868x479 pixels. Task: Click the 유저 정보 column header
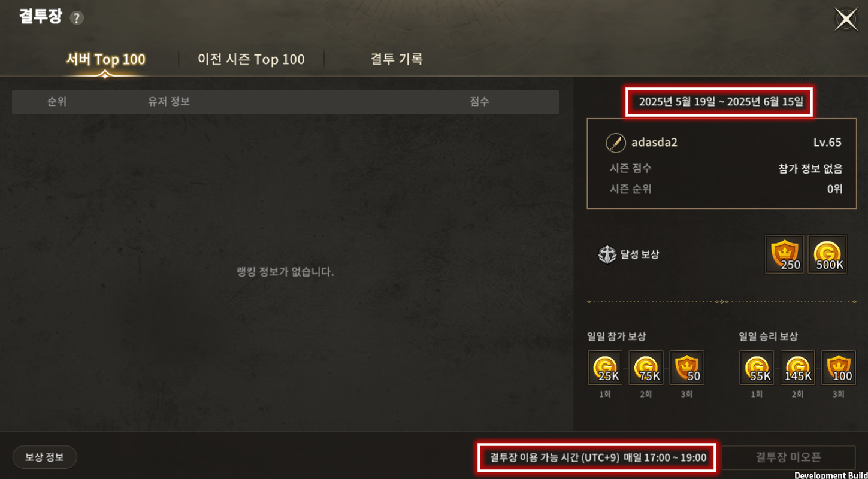tap(169, 102)
